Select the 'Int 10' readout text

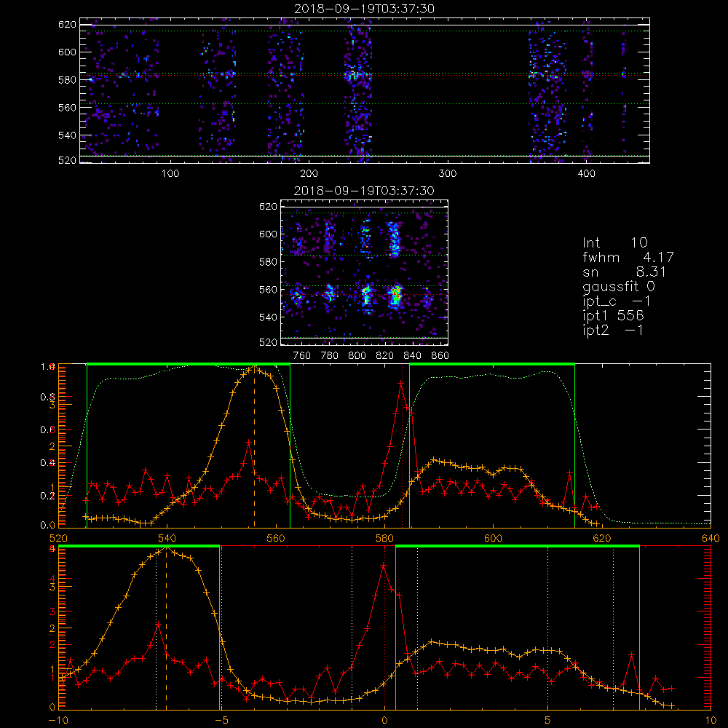614,242
